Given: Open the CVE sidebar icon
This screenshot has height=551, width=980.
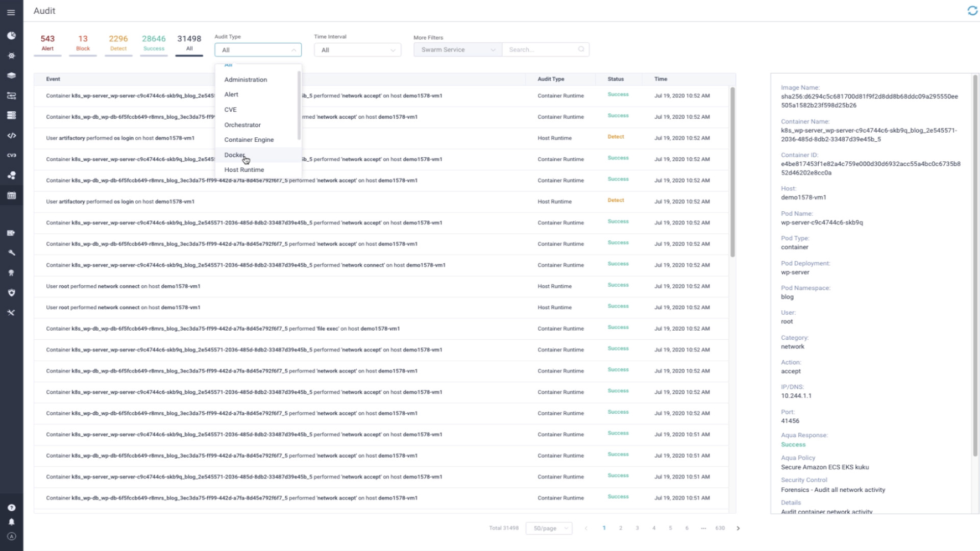Looking at the screenshot, I should point(11,156).
